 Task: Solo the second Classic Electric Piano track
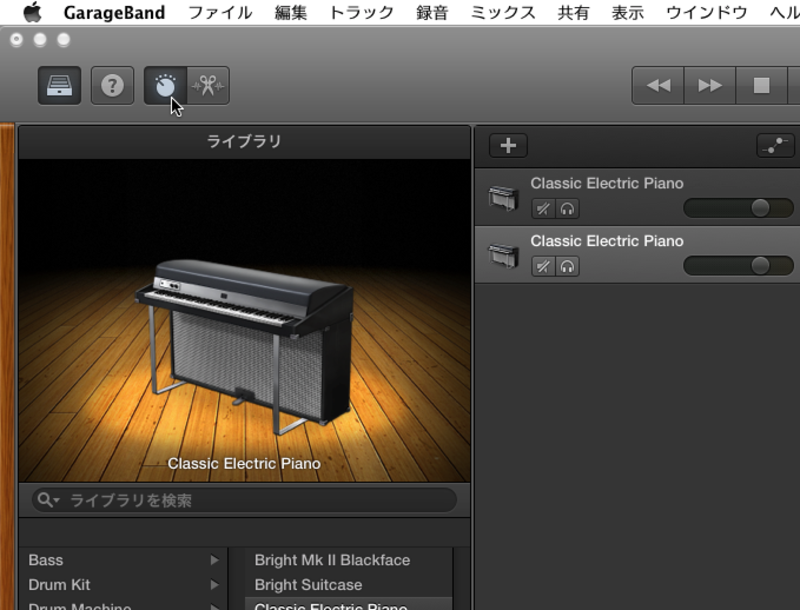point(567,266)
